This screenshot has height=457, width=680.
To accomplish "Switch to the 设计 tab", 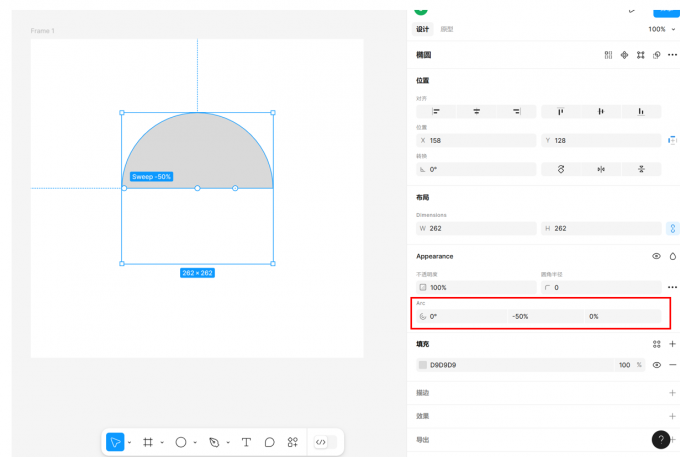I will 422,29.
